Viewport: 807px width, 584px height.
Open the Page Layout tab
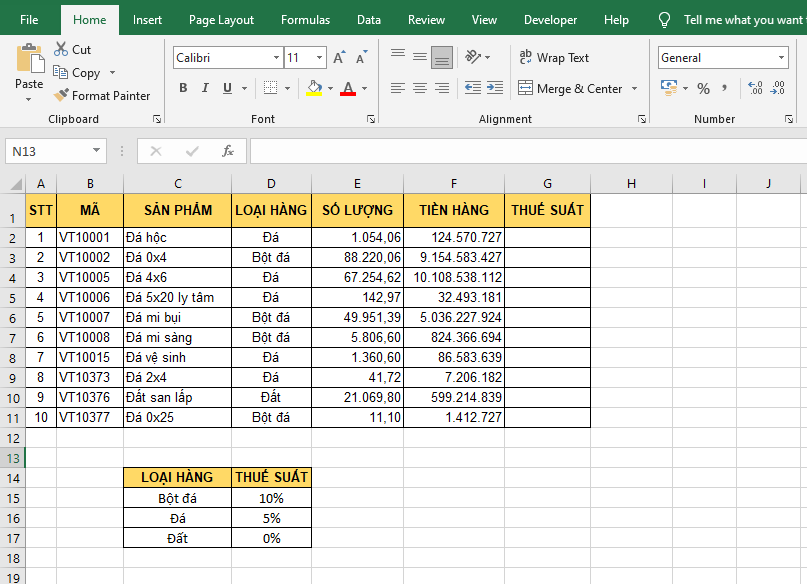coord(221,20)
